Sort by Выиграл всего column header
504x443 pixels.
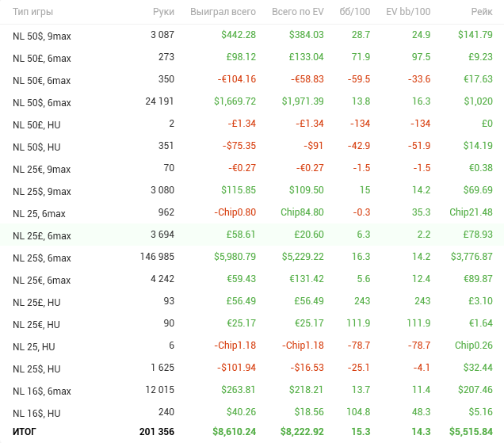223,12
